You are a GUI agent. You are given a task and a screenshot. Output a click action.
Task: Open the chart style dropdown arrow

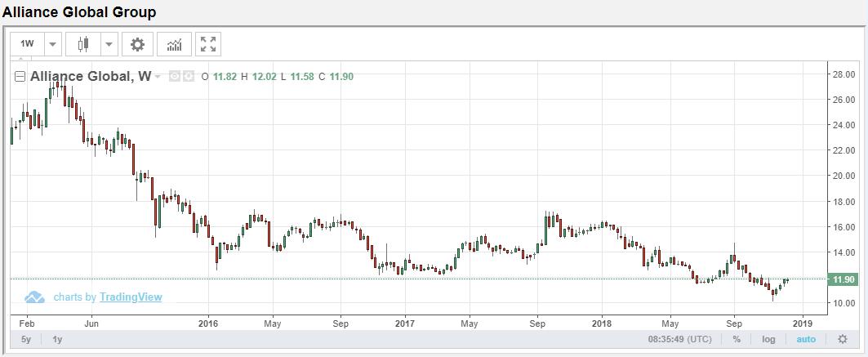pos(109,44)
